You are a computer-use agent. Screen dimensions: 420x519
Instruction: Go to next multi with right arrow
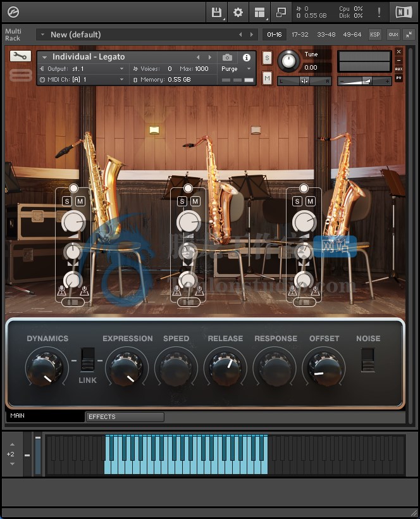pos(252,34)
